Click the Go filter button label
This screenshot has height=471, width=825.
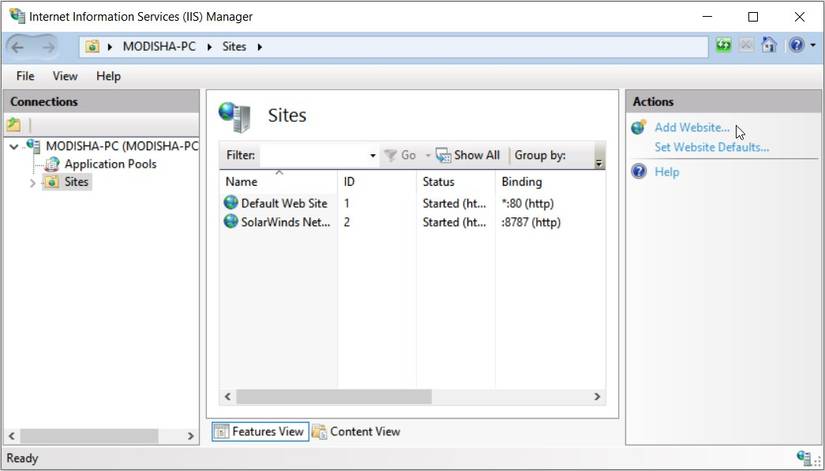point(408,155)
